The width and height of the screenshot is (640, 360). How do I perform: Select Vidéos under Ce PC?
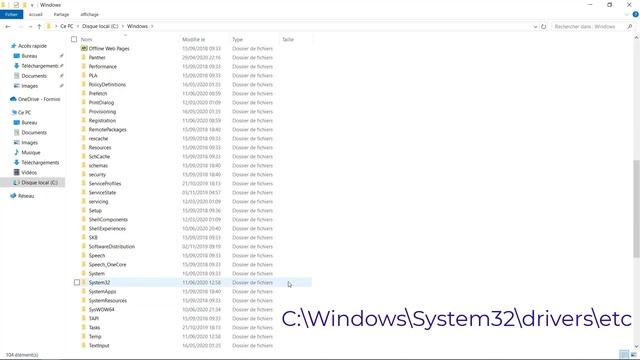(29, 172)
